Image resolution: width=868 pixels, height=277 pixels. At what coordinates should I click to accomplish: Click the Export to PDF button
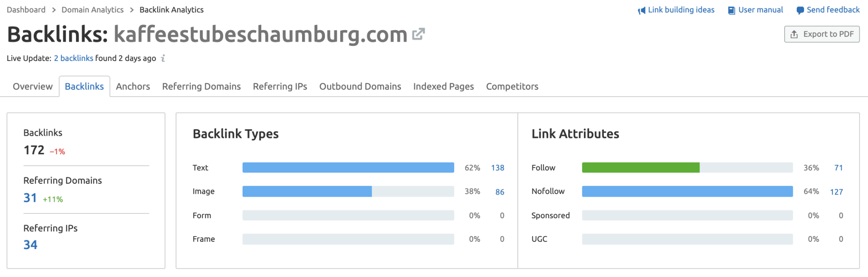coord(822,34)
